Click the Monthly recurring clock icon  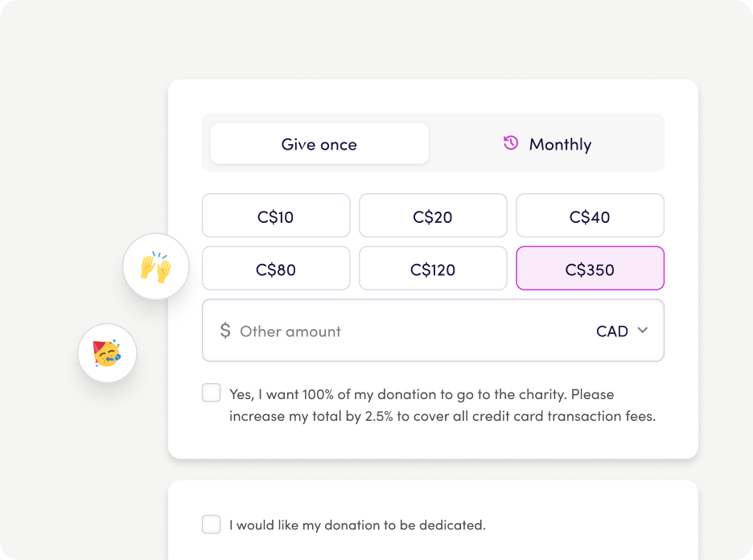pyautogui.click(x=511, y=143)
